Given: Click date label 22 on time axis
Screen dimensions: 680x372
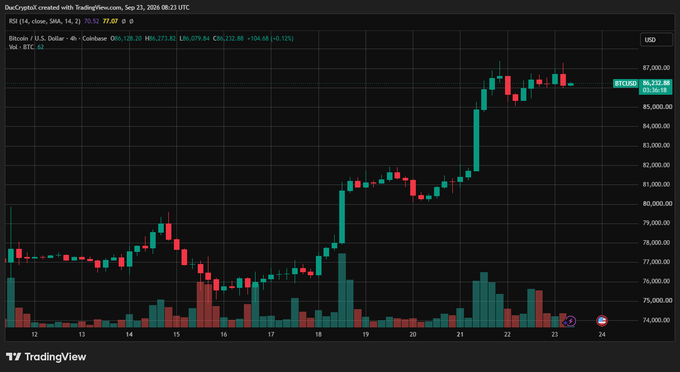Looking at the screenshot, I should (x=507, y=335).
